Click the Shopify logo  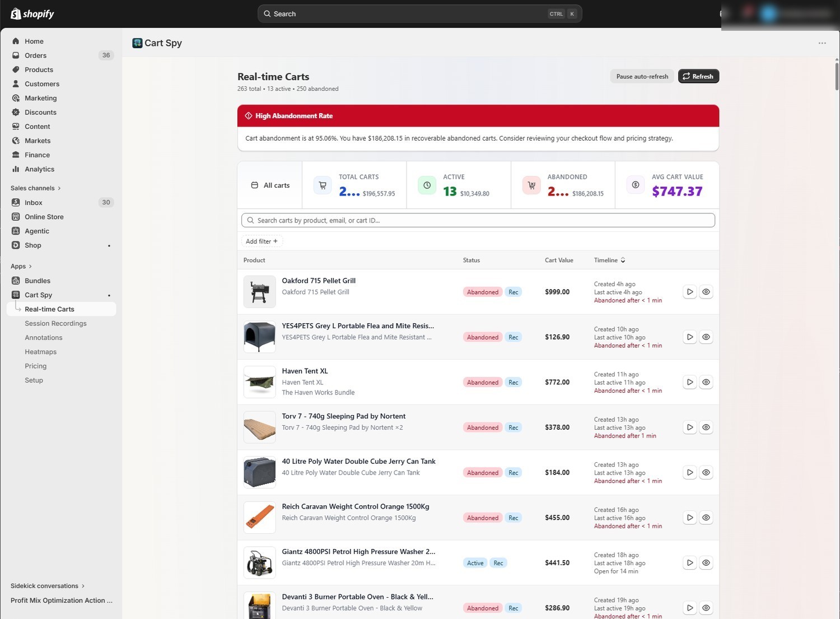[32, 13]
